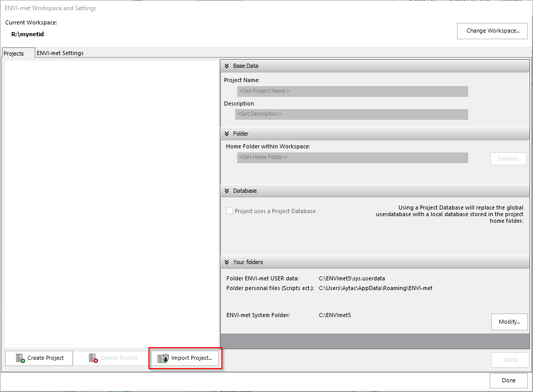Collapse the Folder section

226,134
